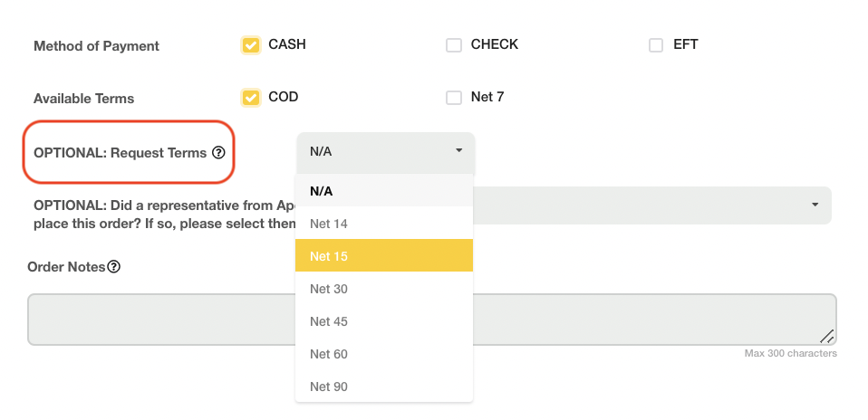Click the OPTIONAL: Request Terms label

(120, 153)
